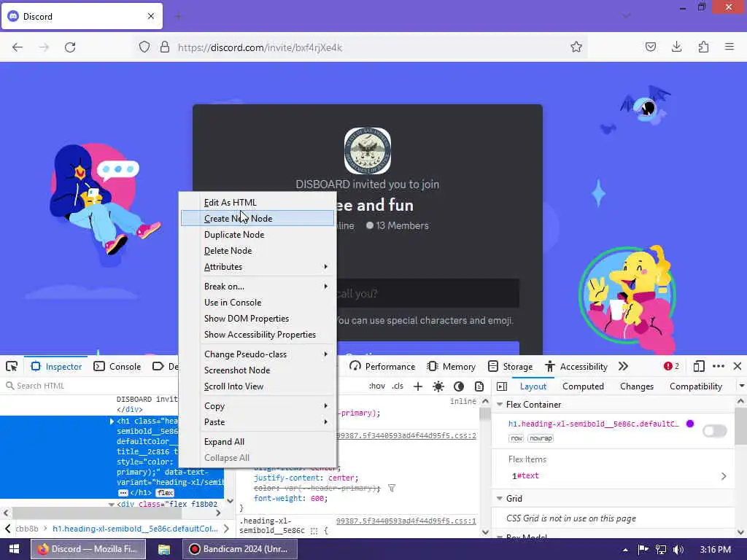Screen dimensions: 747x560
Task: Switch to the Console tab
Action: (x=117, y=366)
